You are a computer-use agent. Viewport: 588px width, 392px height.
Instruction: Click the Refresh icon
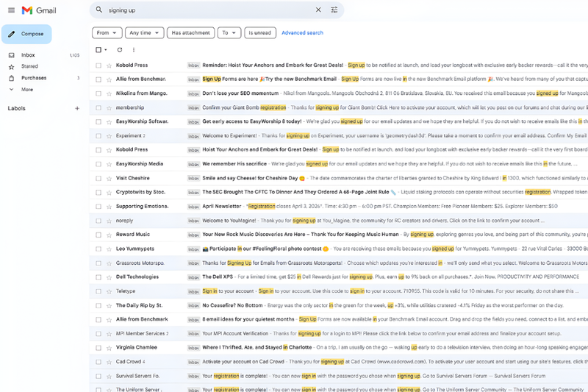click(x=120, y=49)
